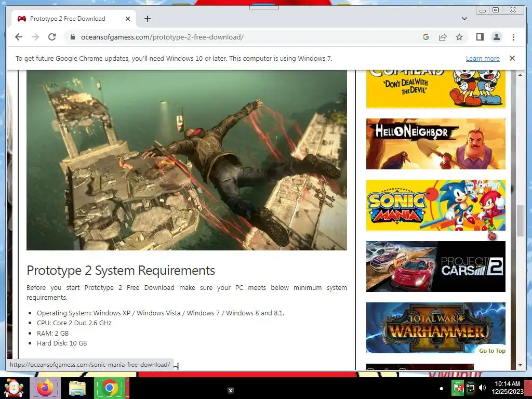Open the file explorer folder on the taskbar
Image resolution: width=532 pixels, height=399 pixels.
tap(77, 389)
